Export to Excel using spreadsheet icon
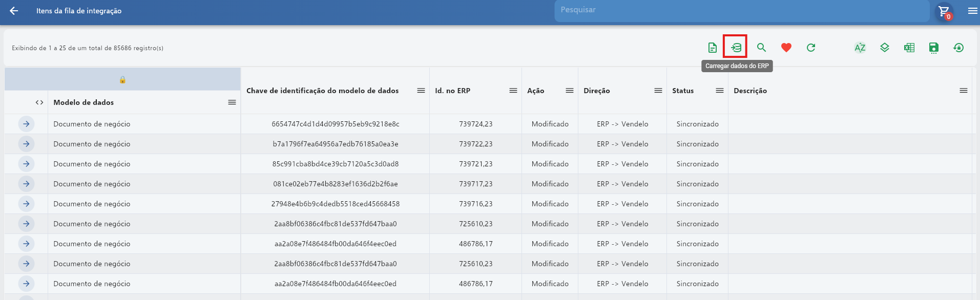The image size is (980, 300). (909, 48)
